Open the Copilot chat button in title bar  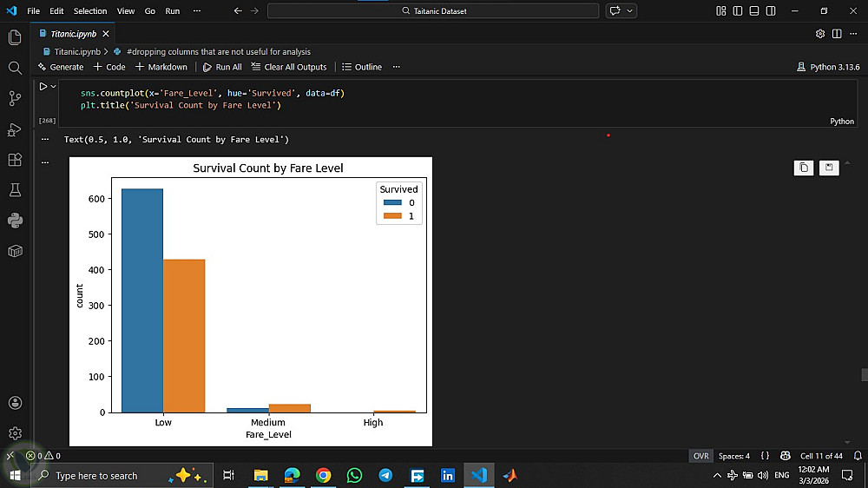[x=615, y=11]
